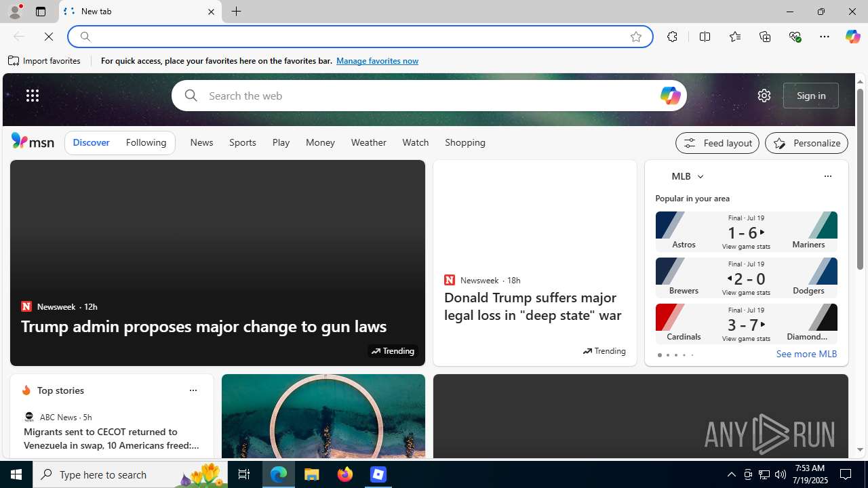The width and height of the screenshot is (868, 488).
Task: Open the News tab
Action: 201,143
